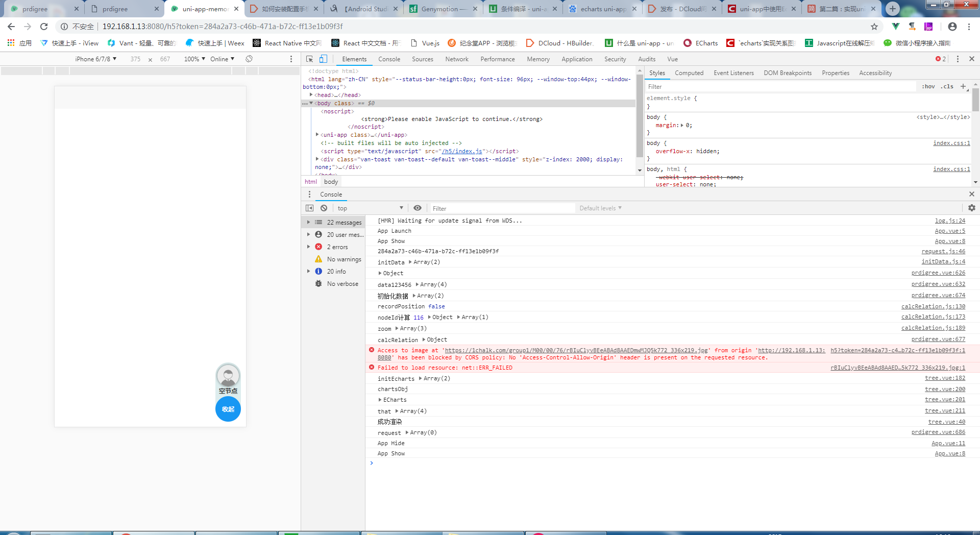Tap the blue 收起 collapse button
980x535 pixels.
[228, 409]
